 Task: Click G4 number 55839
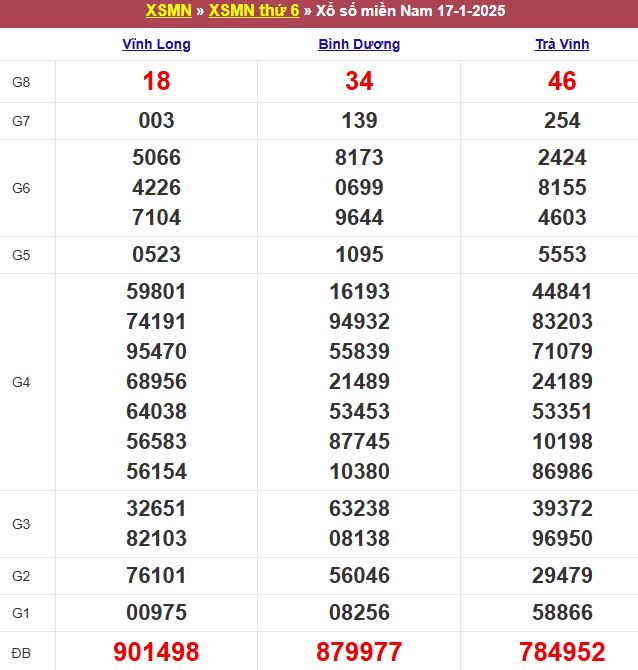359,351
